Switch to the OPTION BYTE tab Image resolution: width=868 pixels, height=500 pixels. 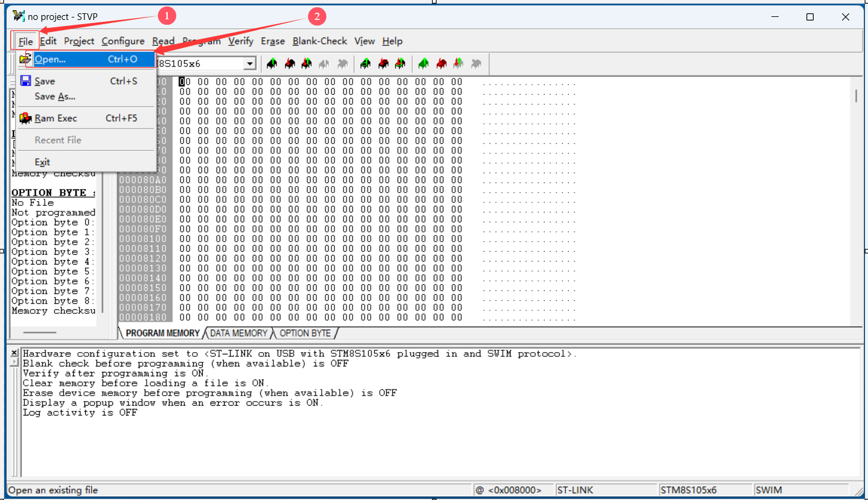coord(305,333)
